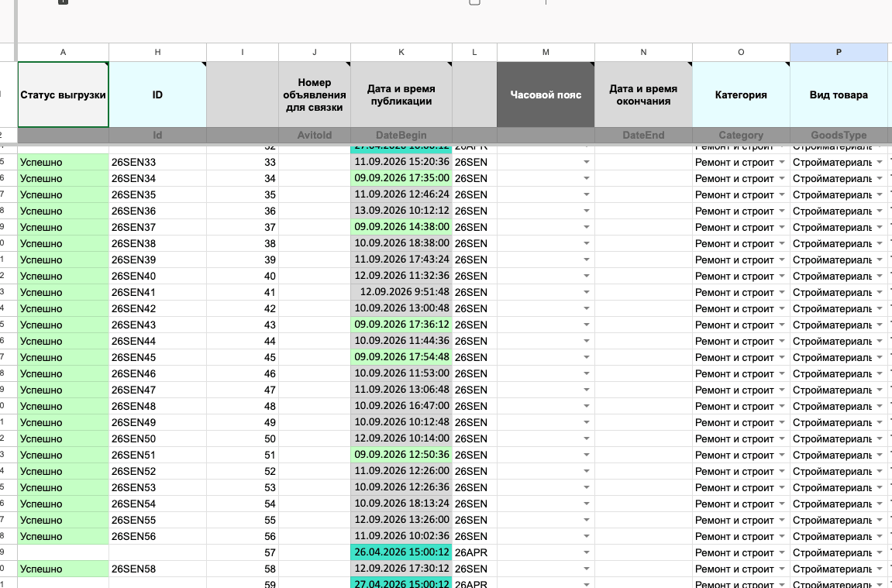Click the 'GoodsType' field name cell
The height and width of the screenshot is (588, 892).
tap(839, 136)
